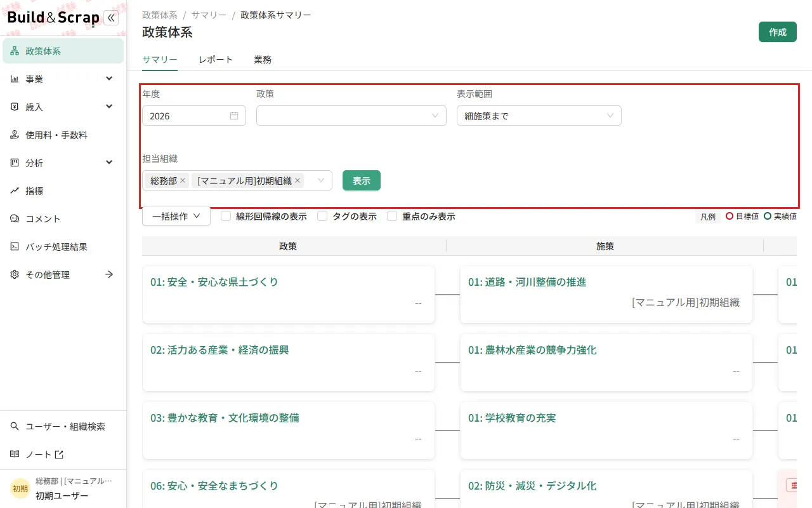This screenshot has width=812, height=508.
Task: Check the 重点のみ表示 checkbox
Action: pos(392,216)
